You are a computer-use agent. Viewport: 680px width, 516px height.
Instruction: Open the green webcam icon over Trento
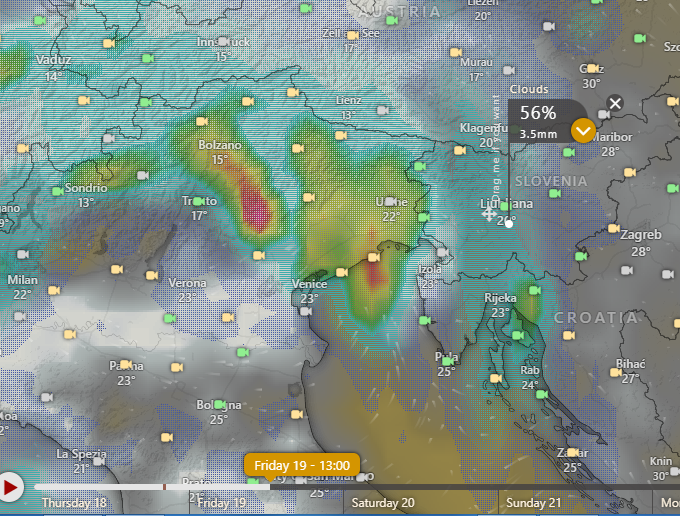point(199,201)
